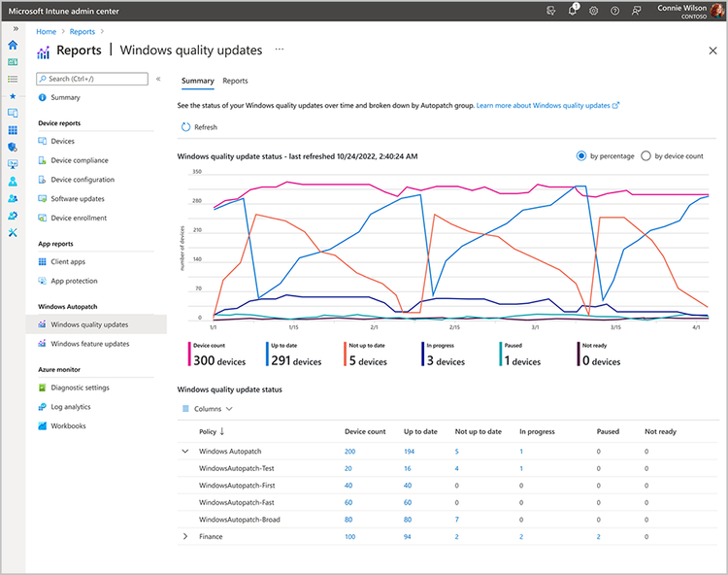Screen dimensions: 728x575
Task: Open the Apps grid icon in left rail
Action: pos(13,130)
